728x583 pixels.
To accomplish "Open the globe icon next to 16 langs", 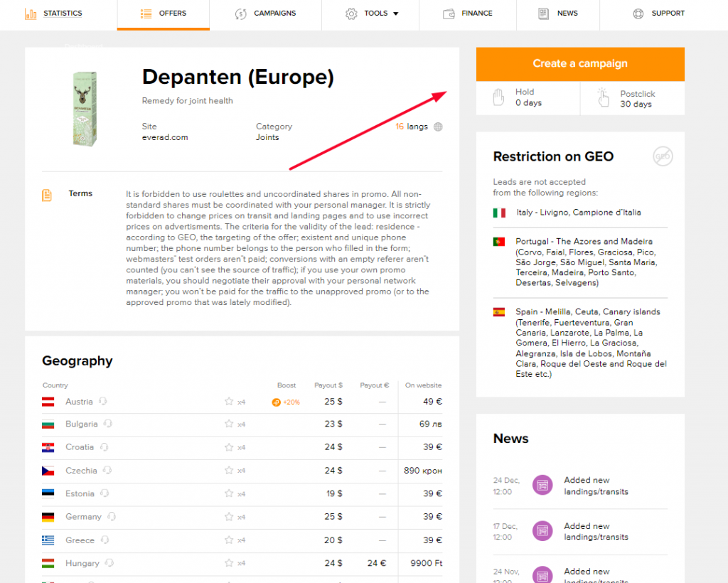I will pyautogui.click(x=437, y=127).
